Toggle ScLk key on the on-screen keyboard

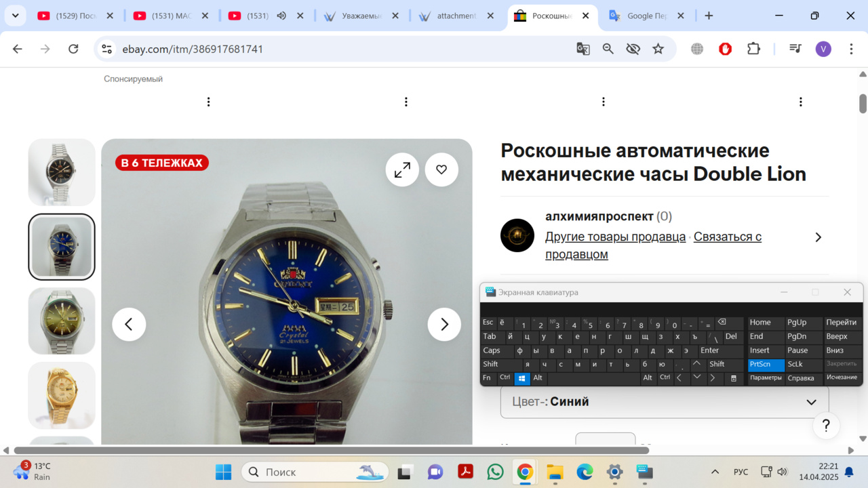(x=795, y=364)
